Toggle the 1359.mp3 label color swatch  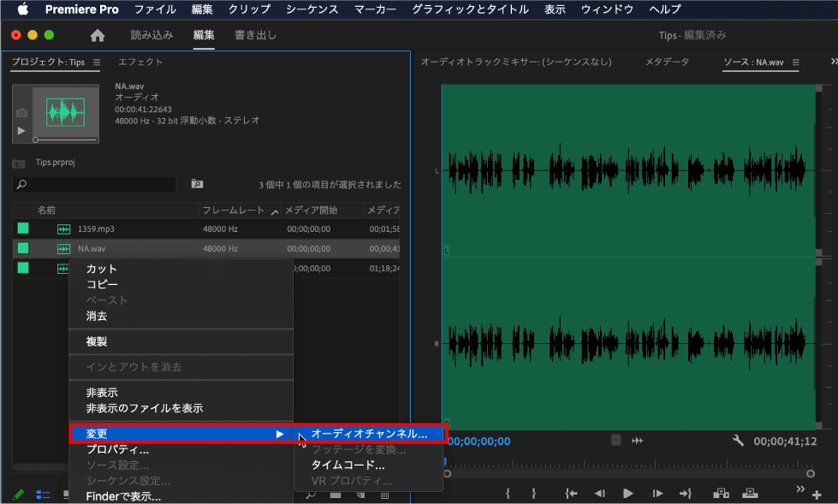tap(23, 228)
